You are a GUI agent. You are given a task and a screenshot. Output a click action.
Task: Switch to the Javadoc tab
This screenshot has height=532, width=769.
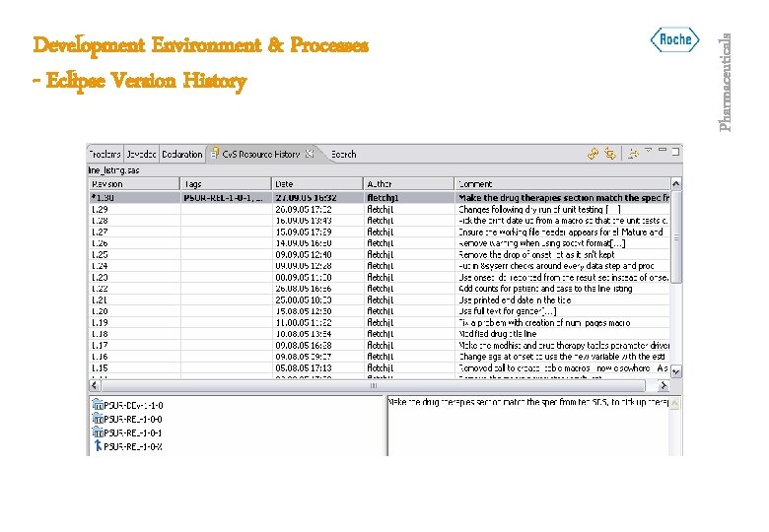(141, 154)
